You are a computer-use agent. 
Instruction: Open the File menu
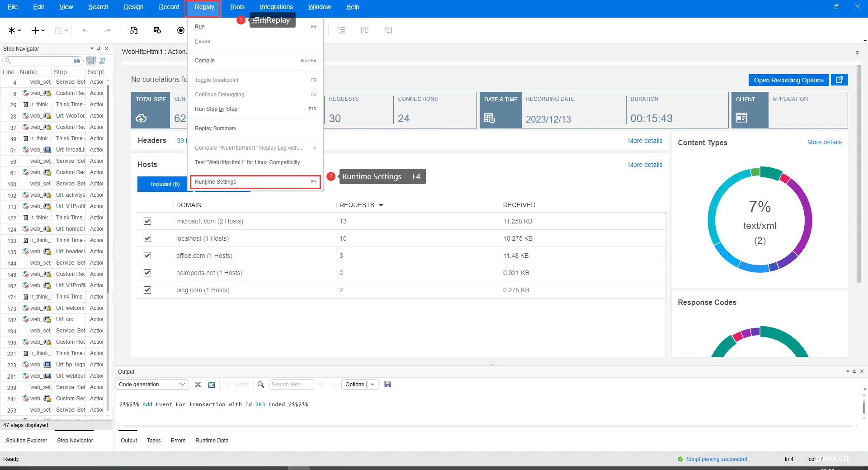[x=13, y=7]
